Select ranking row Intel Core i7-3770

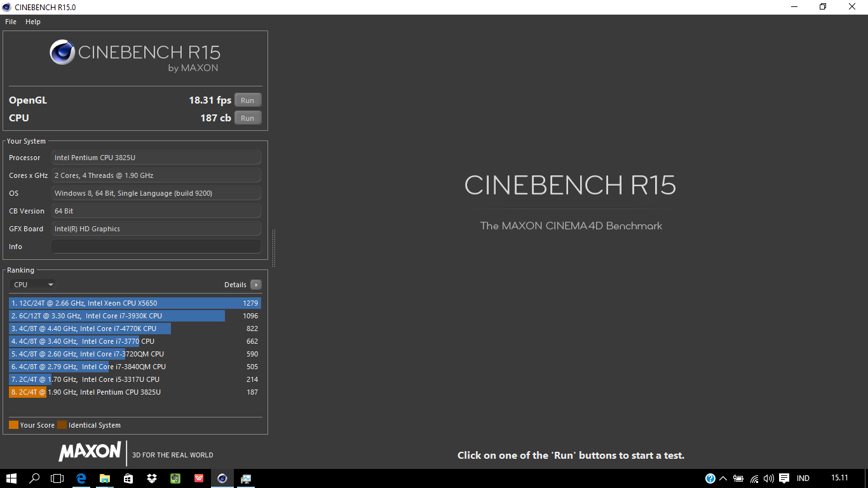(135, 341)
